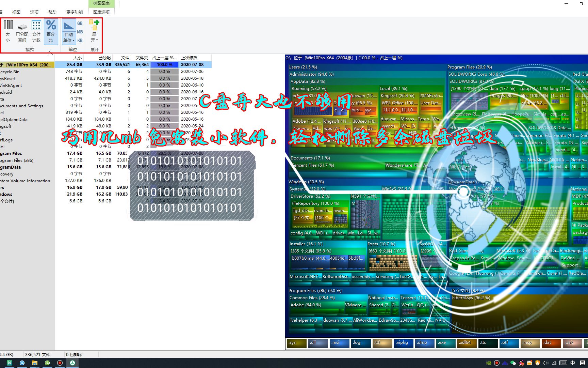Click the .sys extension legend swatch
The image size is (588, 368).
pyautogui.click(x=297, y=343)
